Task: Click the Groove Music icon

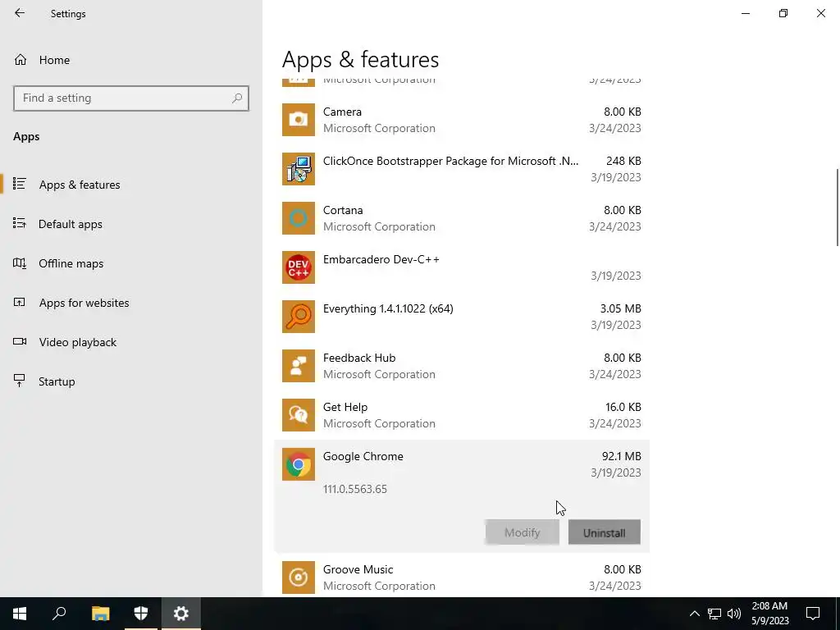Action: (x=299, y=577)
